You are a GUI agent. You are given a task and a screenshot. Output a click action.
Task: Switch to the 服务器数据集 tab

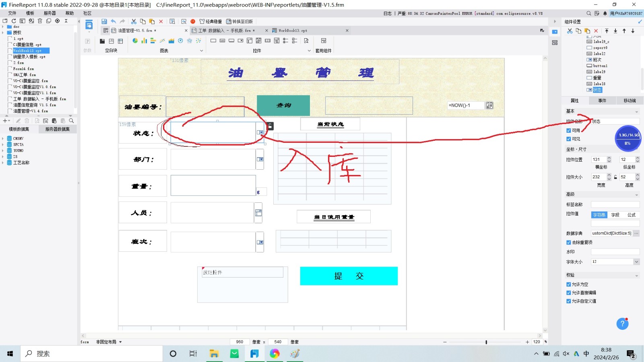point(58,129)
